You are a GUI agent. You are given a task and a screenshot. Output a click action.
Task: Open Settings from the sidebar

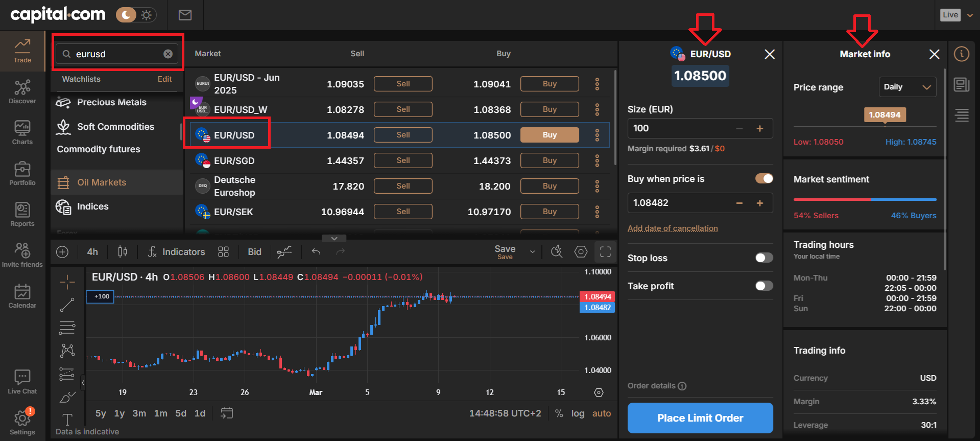tap(22, 422)
